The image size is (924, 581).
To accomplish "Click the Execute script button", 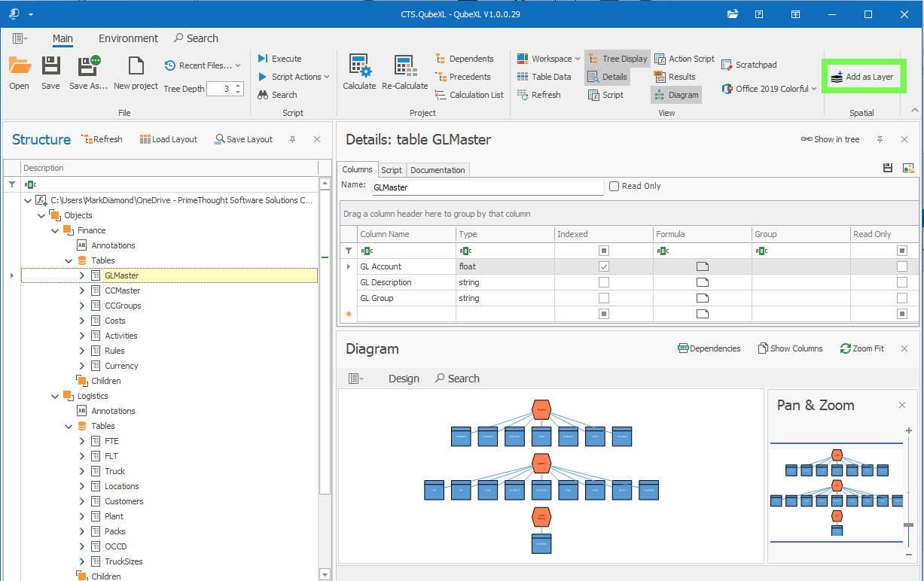I will coord(279,59).
